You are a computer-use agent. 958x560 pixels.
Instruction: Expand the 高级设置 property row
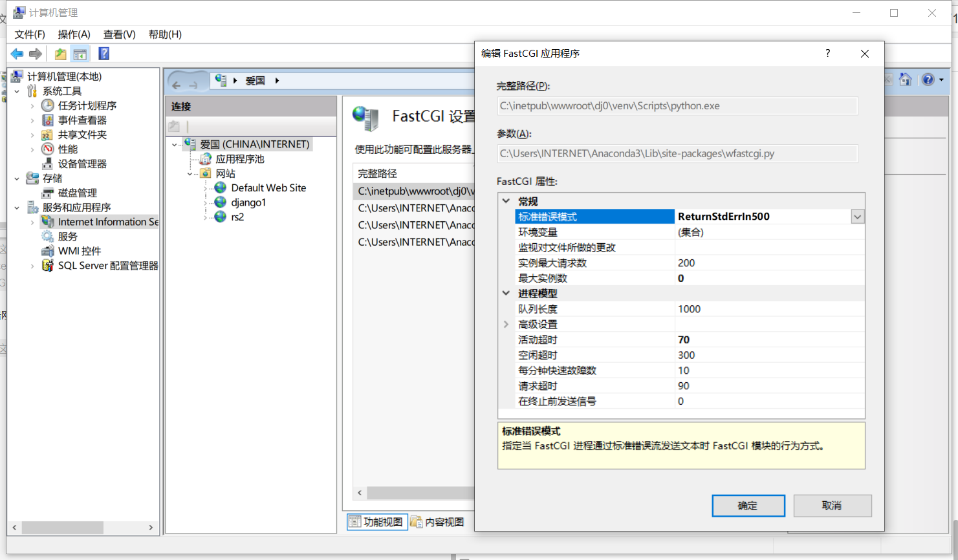(x=506, y=324)
